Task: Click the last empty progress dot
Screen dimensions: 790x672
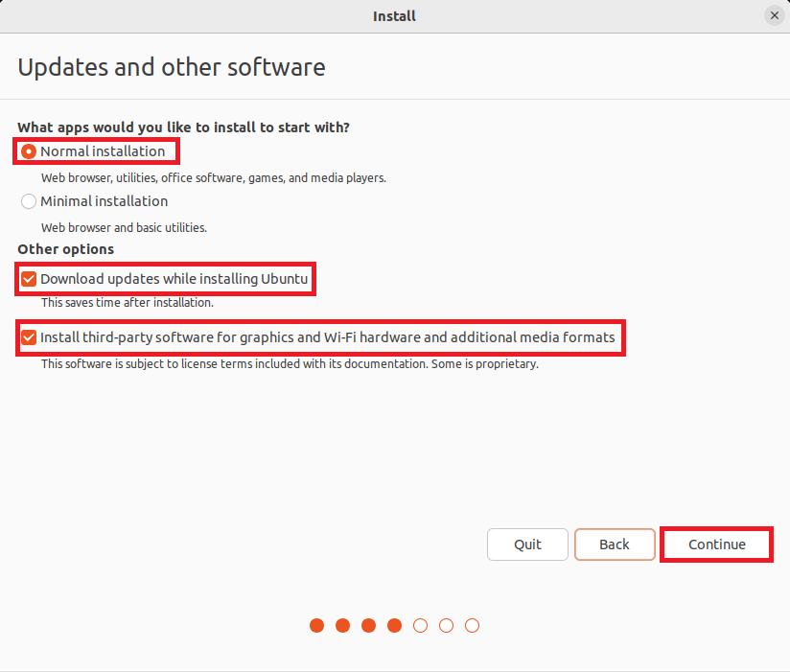Action: point(472,626)
